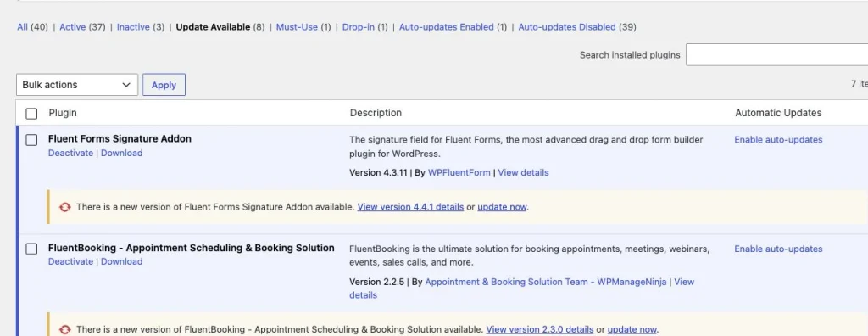Screen dimensions: 868x336
Task: Show Auto-updates Disabled plugins
Action: 567,26
